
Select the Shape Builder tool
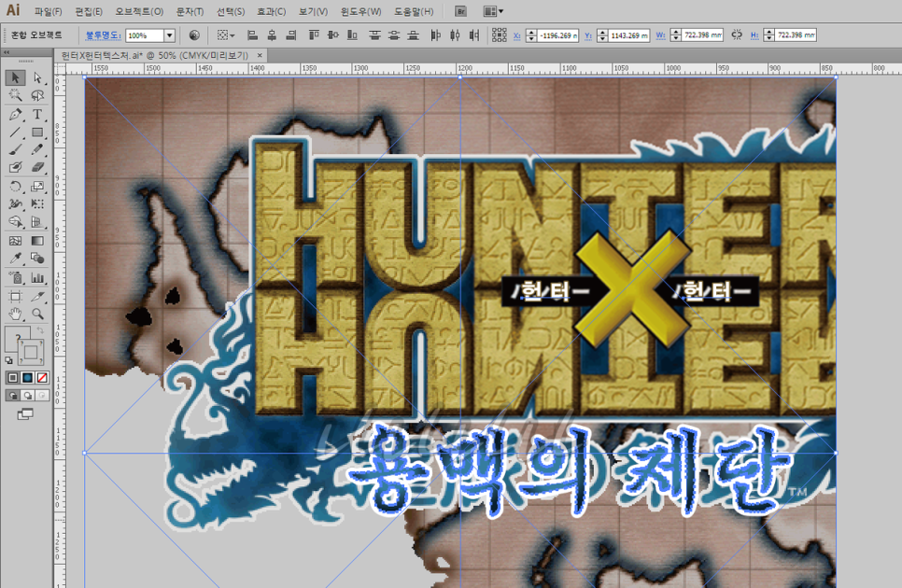[16, 222]
